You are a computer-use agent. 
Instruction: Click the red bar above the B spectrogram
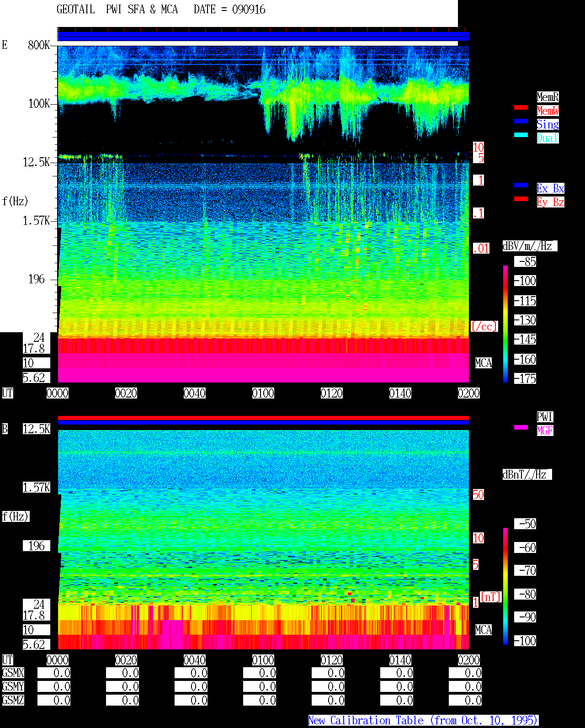pos(263,418)
